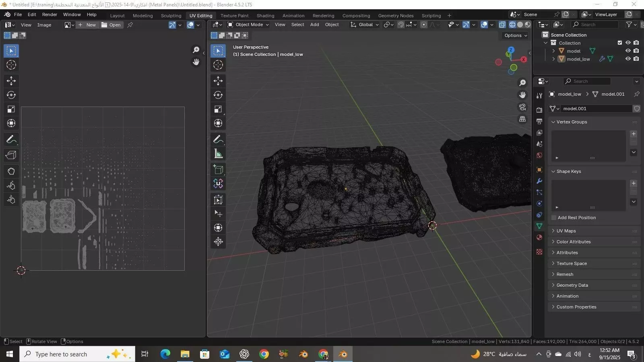The height and width of the screenshot is (362, 644).
Task: Click the Add menu in 3D viewport
Action: 314,25
